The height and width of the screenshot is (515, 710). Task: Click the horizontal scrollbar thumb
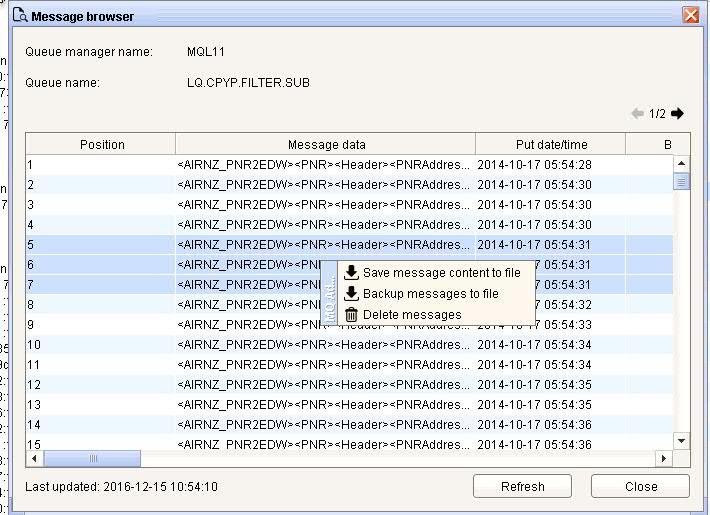(x=92, y=458)
